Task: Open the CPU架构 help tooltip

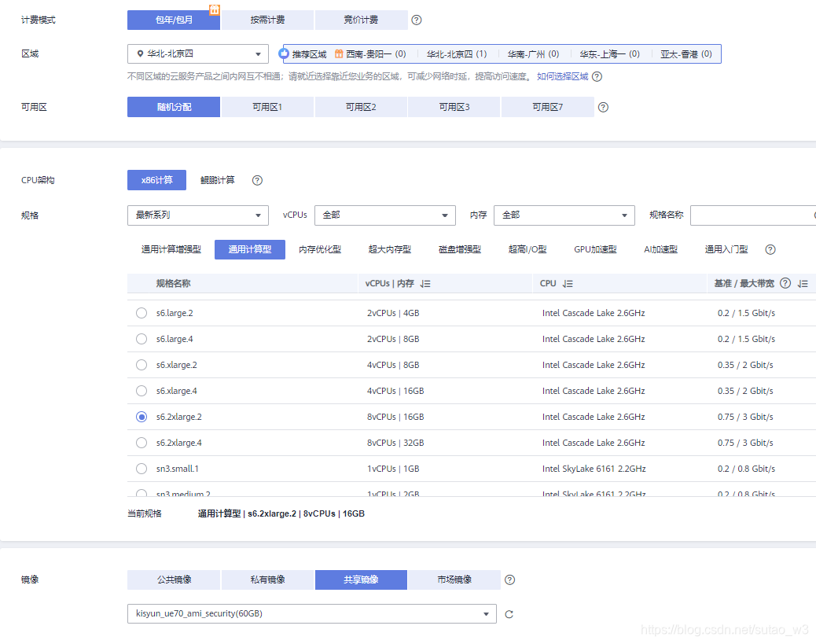Action: click(x=257, y=180)
